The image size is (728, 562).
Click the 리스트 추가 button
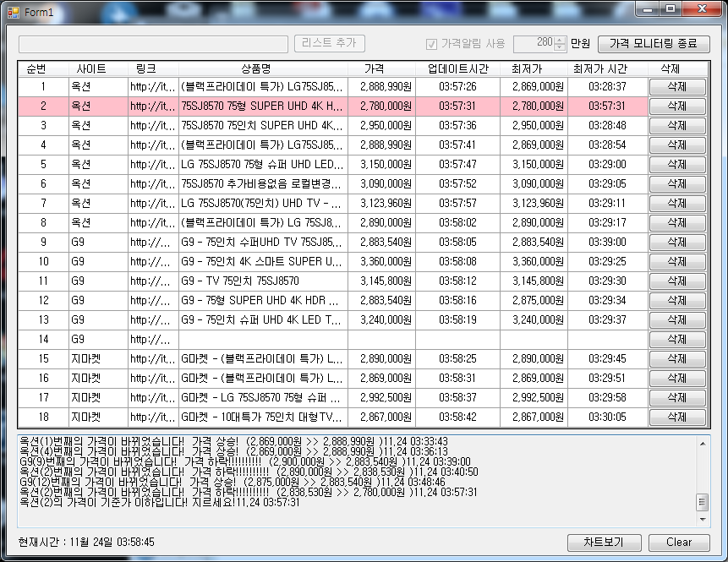coord(330,44)
